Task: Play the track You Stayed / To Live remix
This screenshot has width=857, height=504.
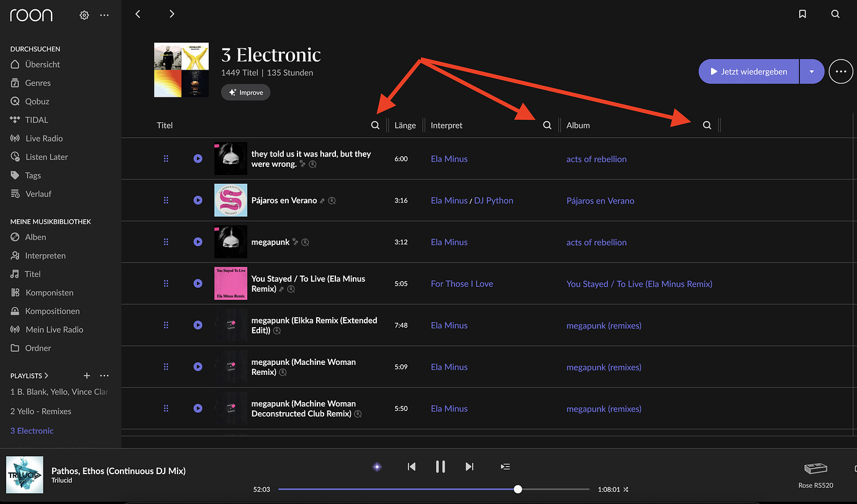Action: (197, 284)
